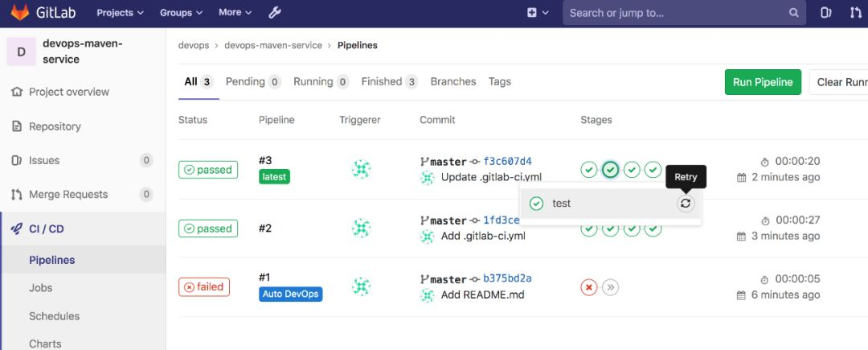Click the devops-maven-service breadcrumb link

[x=273, y=45]
